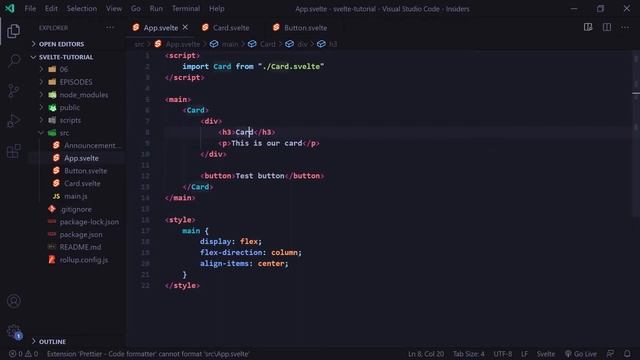Expand the scripts folder
This screenshot has height=360, width=640.
click(70, 120)
